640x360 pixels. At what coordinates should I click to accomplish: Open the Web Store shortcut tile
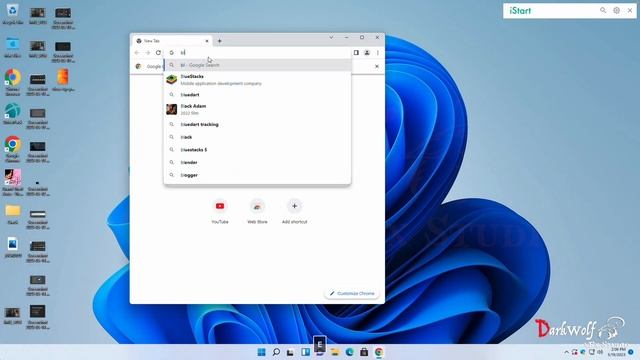tap(257, 211)
